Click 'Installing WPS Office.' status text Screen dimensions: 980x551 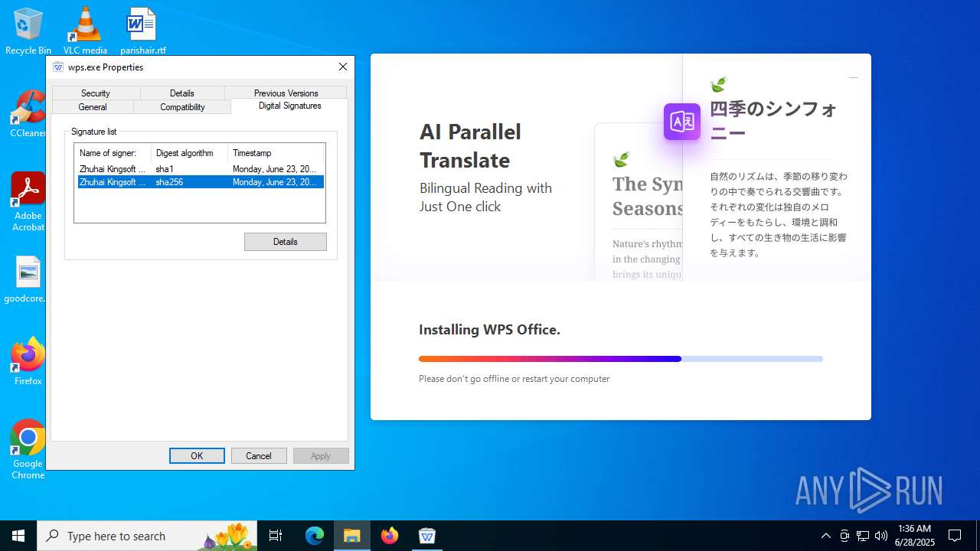tap(489, 330)
